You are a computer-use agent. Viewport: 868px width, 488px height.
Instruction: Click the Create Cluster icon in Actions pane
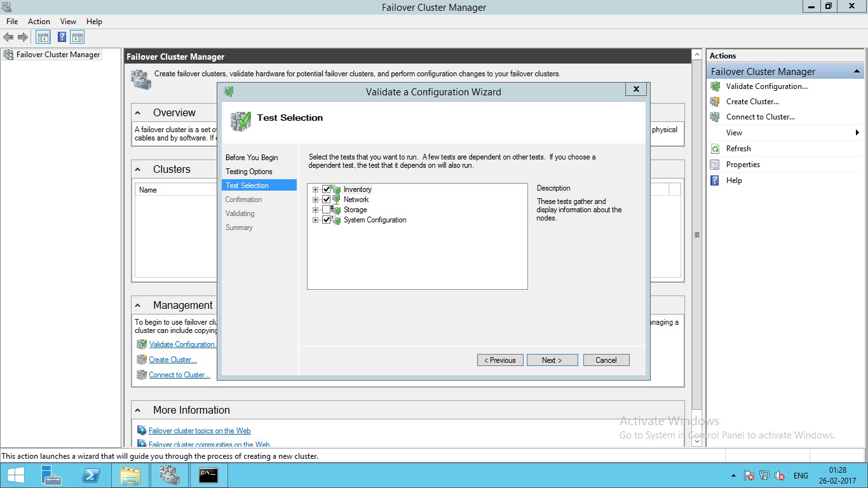click(x=715, y=102)
